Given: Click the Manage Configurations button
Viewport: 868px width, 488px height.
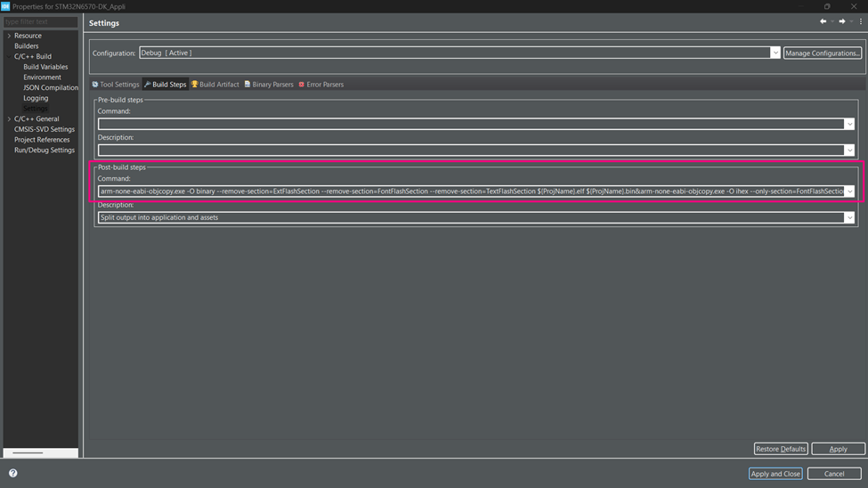Looking at the screenshot, I should click(x=822, y=53).
